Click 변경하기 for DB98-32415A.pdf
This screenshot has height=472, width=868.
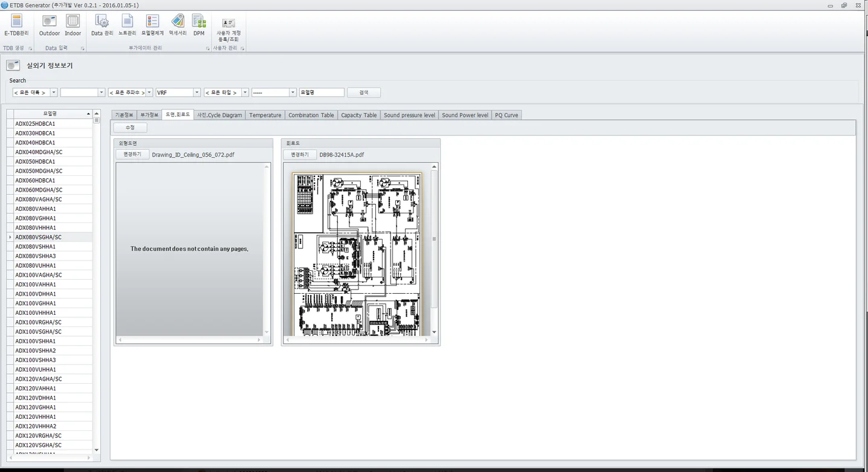tap(300, 155)
